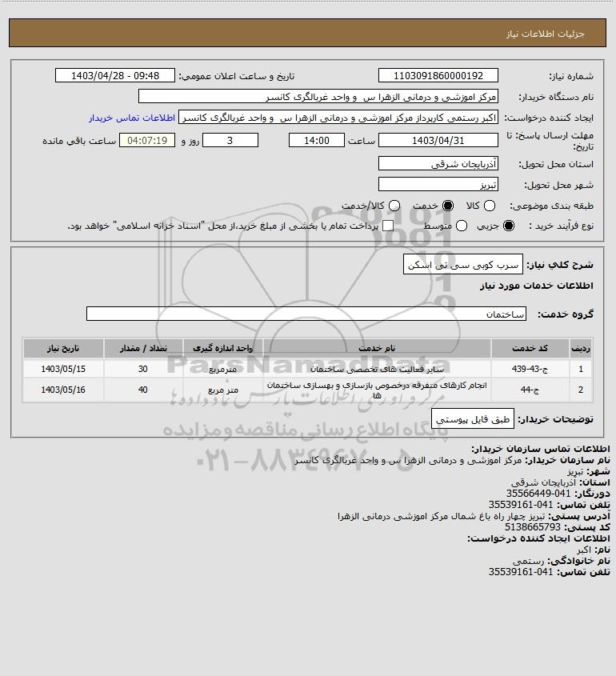
Task: Click the need number field 1103091860000192
Action: pyautogui.click(x=438, y=75)
